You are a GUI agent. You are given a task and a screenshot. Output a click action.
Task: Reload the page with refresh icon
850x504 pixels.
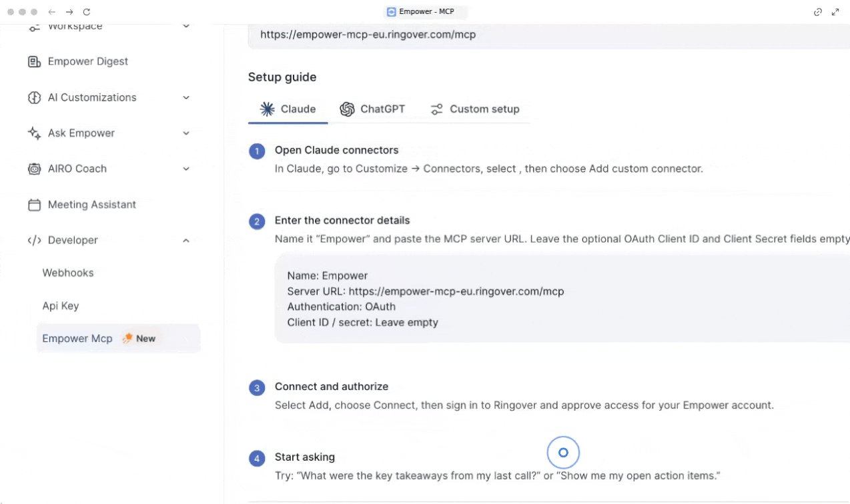[x=87, y=12]
